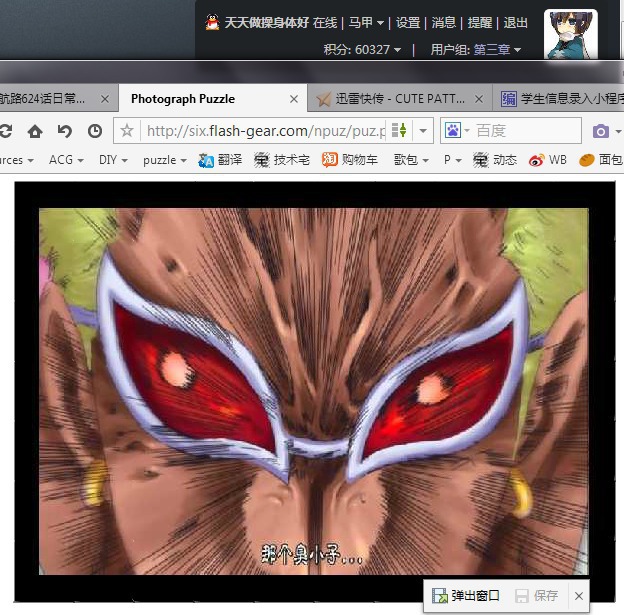Close the popup toolbar with X

(578, 596)
